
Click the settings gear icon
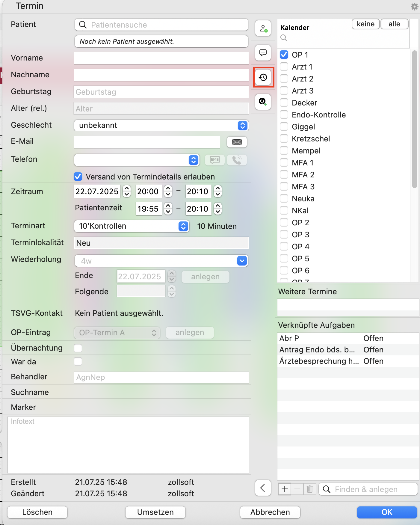[414, 6]
